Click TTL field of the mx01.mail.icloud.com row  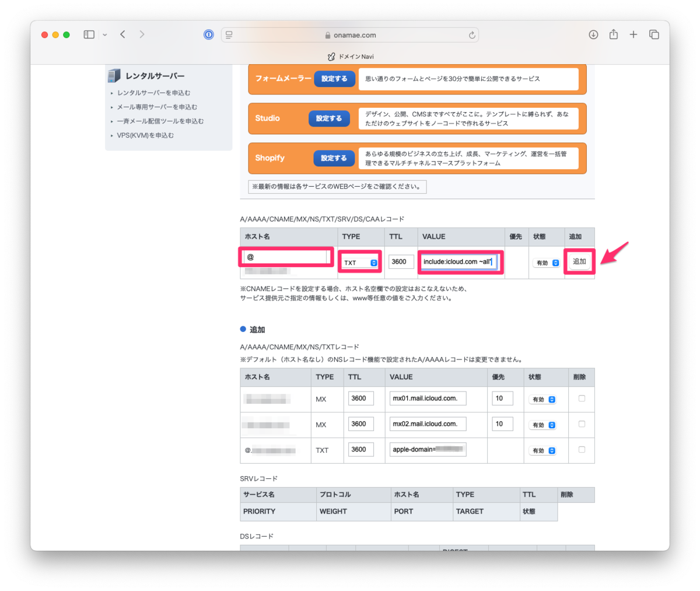click(x=361, y=398)
